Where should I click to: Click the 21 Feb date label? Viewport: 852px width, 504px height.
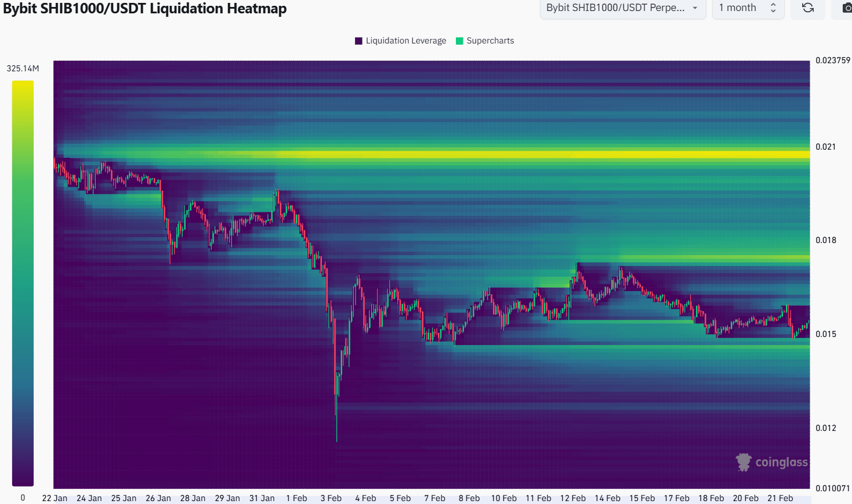(780, 498)
